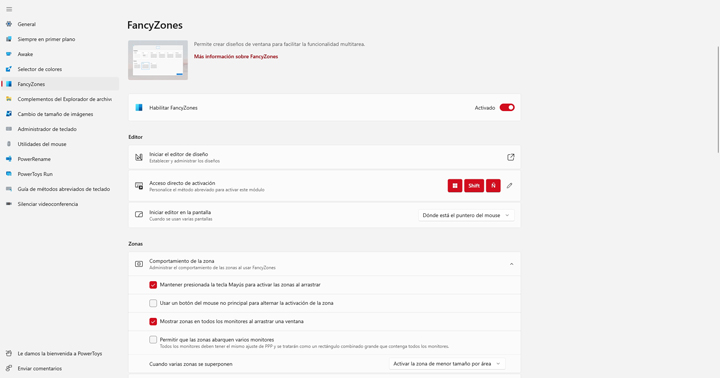Open Le damos la bienvenida a PowerToys

(x=60, y=354)
